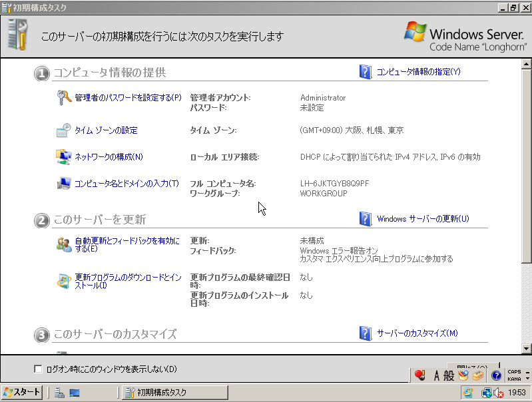This screenshot has height=402, width=532.
Task: Click the help book icon for computer information
Action: (366, 72)
